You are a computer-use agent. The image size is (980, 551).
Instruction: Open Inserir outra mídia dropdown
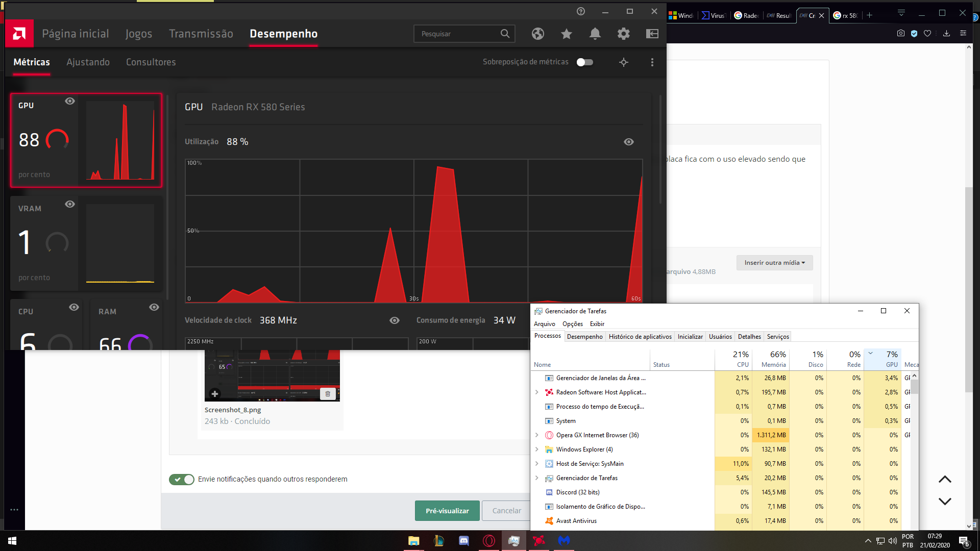(x=774, y=263)
